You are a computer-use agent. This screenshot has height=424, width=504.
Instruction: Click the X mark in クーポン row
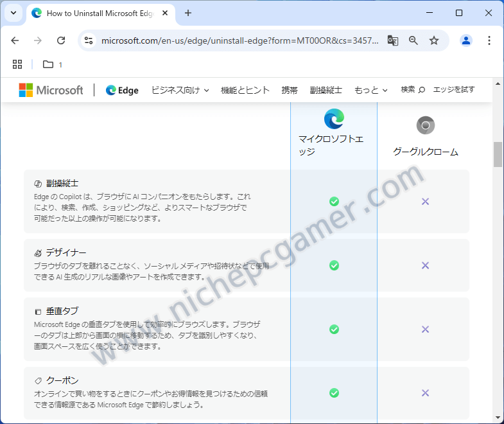pos(425,393)
